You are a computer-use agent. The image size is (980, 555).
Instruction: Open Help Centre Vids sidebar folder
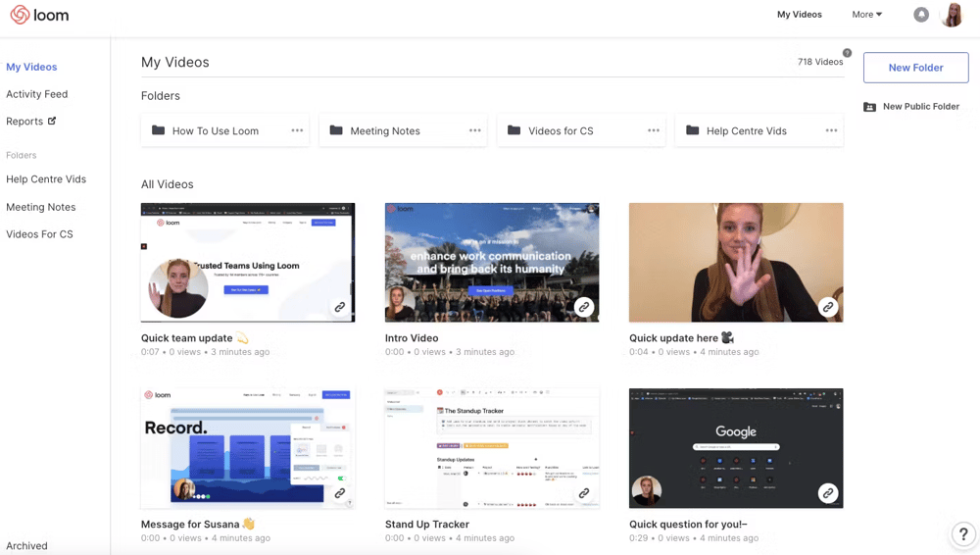click(46, 178)
